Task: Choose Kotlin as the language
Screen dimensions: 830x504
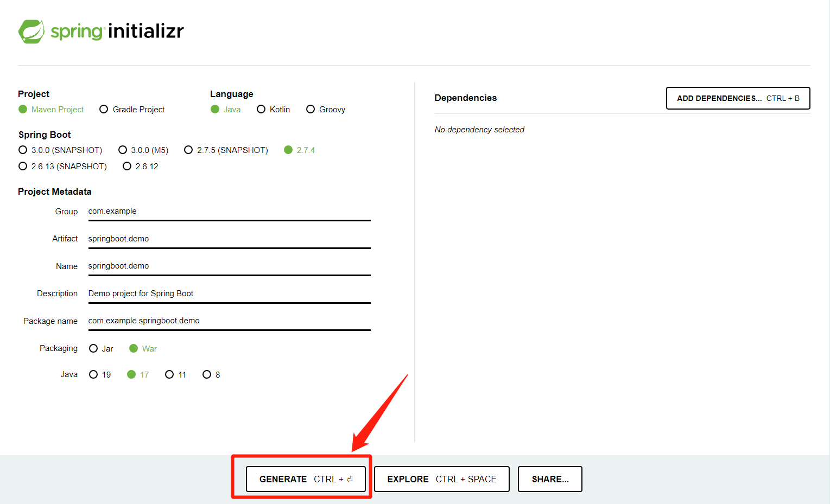Action: pyautogui.click(x=273, y=110)
